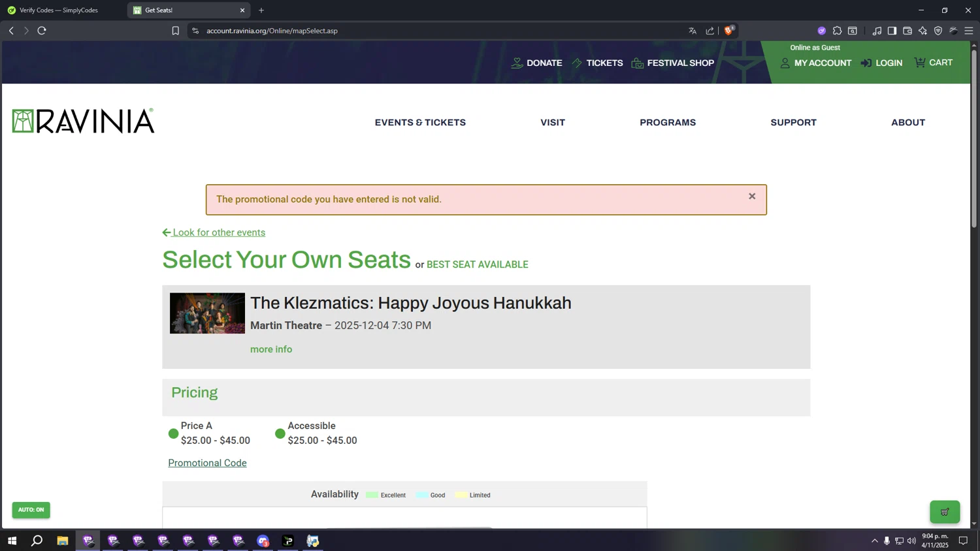This screenshot has width=980, height=551.
Task: Open the Leo AI sparkle icon
Action: [x=923, y=31]
